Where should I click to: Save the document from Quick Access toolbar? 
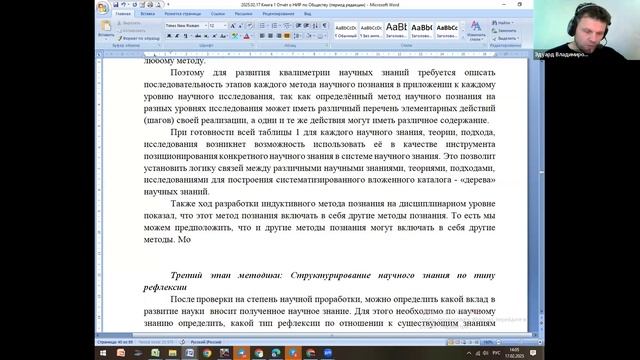(116, 4)
